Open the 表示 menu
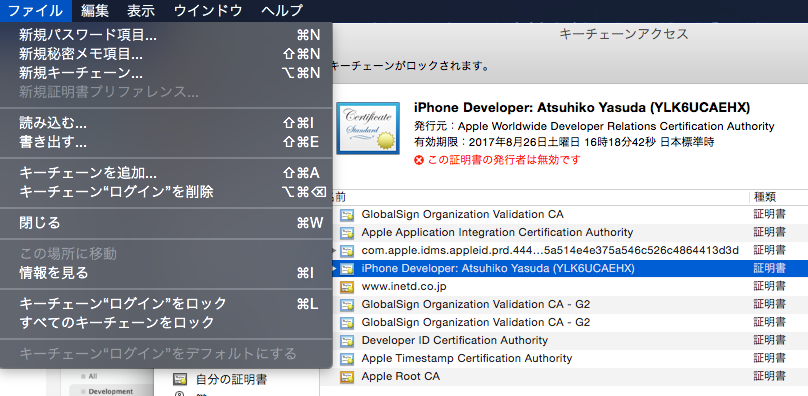Screen dimensions: 808x396 pyautogui.click(x=140, y=10)
